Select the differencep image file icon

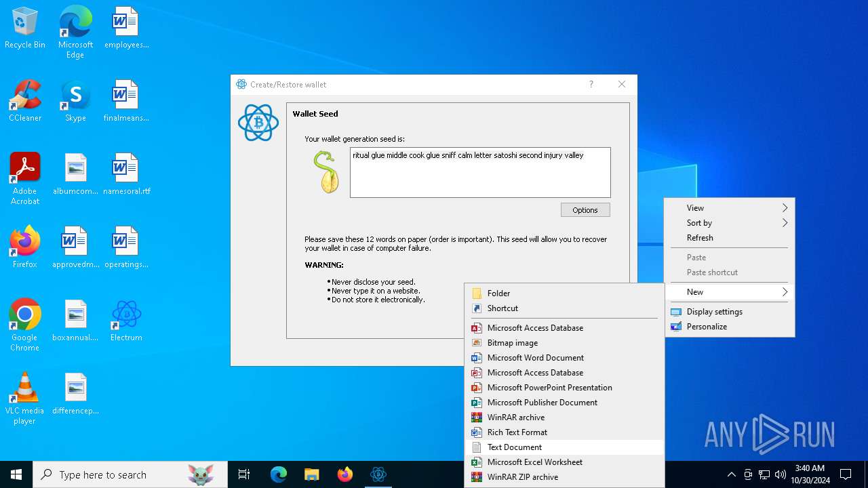click(x=75, y=394)
